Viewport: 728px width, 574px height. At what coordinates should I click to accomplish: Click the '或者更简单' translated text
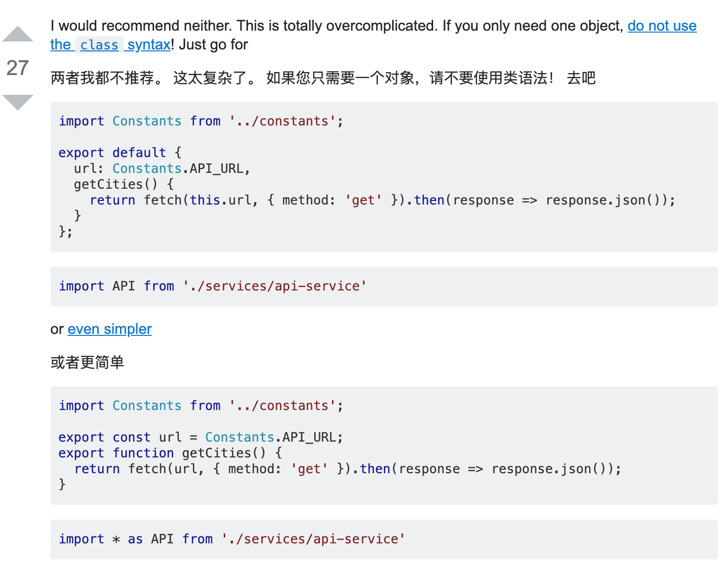tap(87, 363)
